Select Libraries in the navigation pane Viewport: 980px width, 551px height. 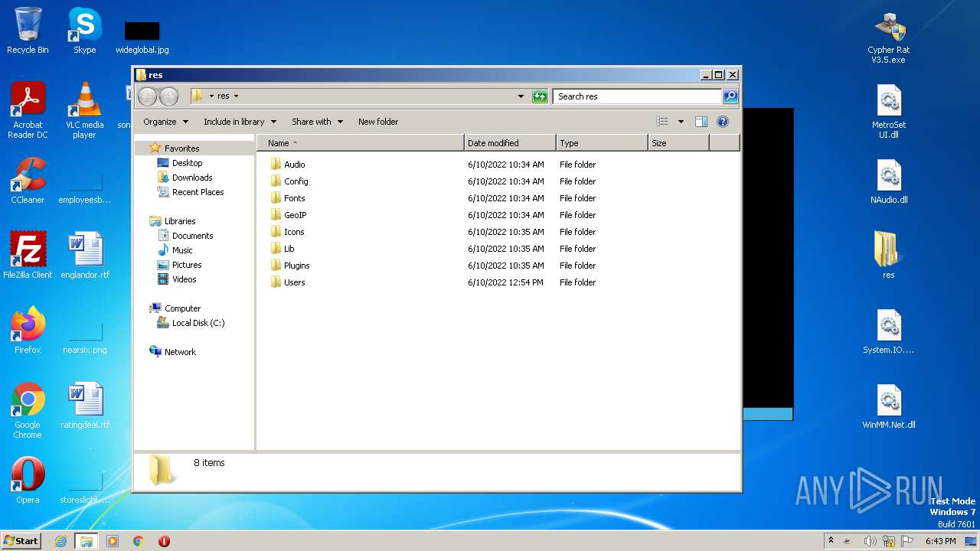(180, 221)
